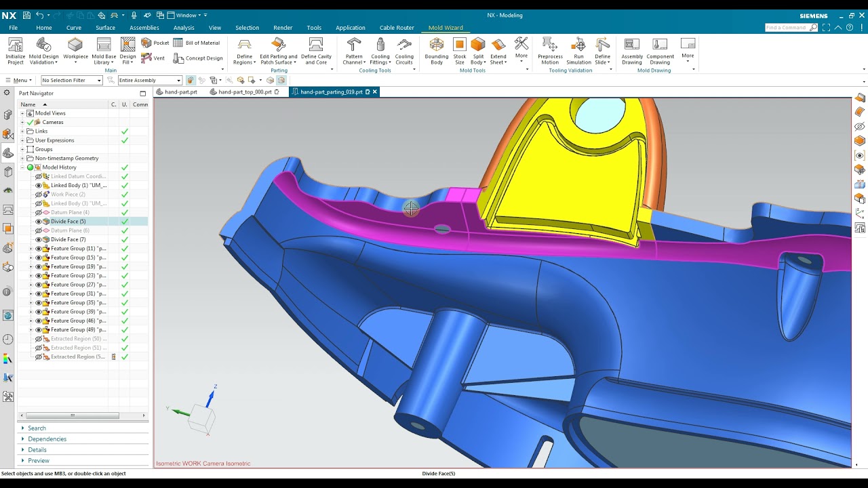Toggle visibility of Extracted Region (50)

tap(39, 339)
